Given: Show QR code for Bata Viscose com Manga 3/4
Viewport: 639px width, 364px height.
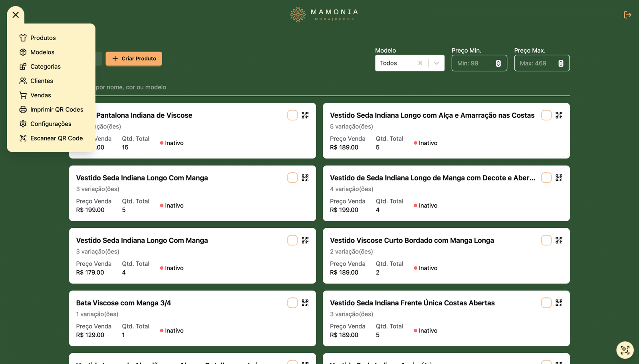Looking at the screenshot, I should coord(305,303).
